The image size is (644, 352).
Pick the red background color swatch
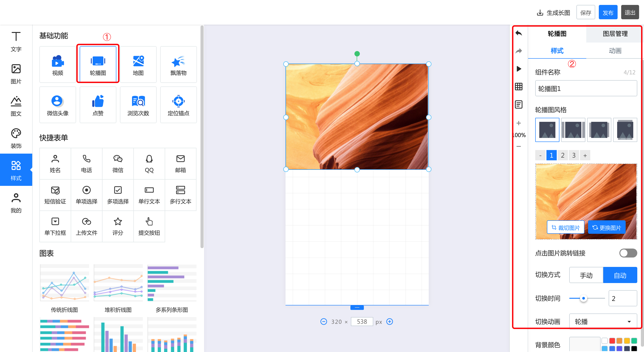(612, 341)
